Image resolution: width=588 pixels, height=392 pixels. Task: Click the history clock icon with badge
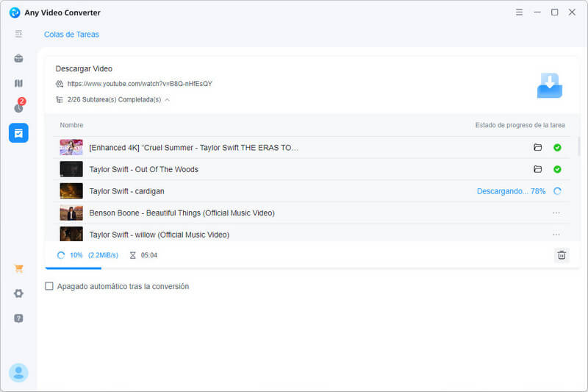tap(18, 107)
